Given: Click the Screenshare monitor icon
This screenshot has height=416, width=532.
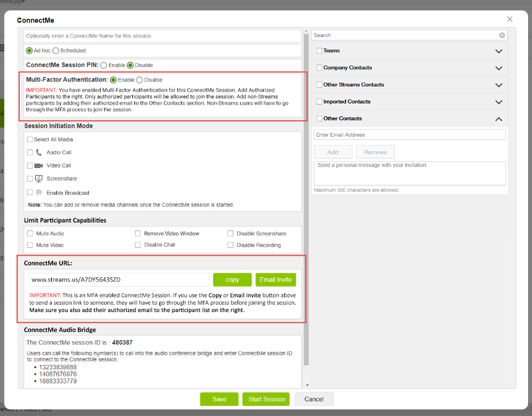Looking at the screenshot, I should (39, 179).
